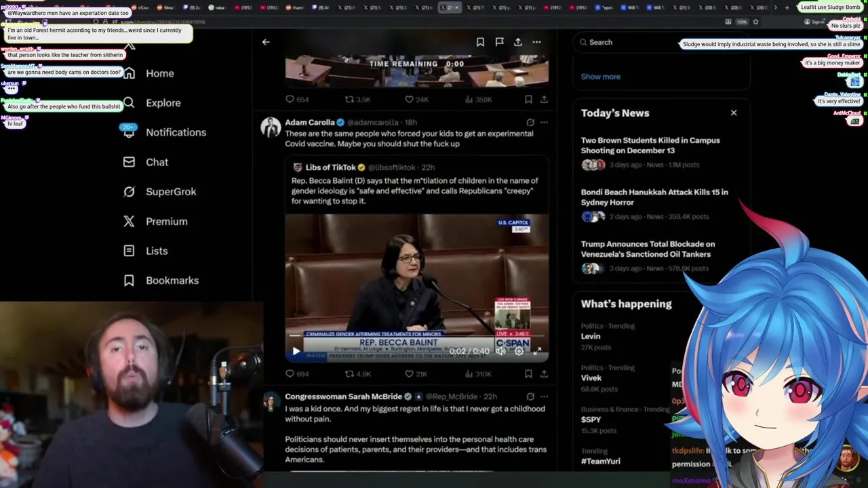Like the top post with 24K likes

pyautogui.click(x=416, y=100)
